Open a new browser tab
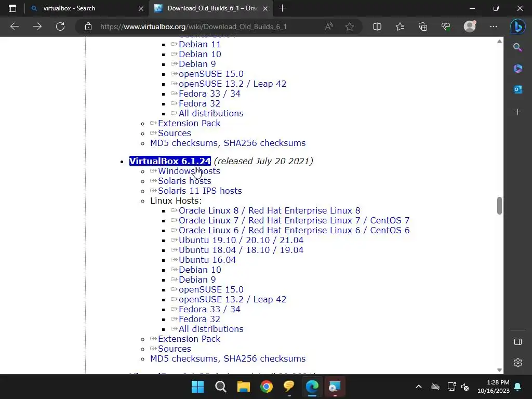Screen dimensions: 532x399 [x=282, y=8]
